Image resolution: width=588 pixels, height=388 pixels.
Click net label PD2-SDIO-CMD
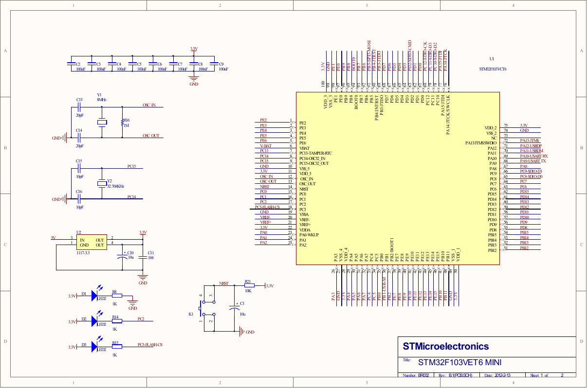coord(410,56)
